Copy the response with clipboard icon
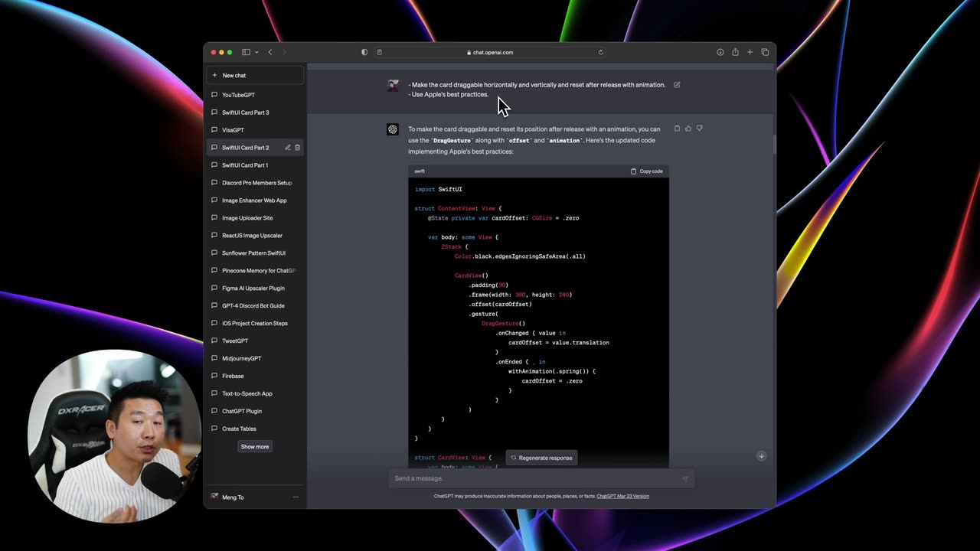 (x=677, y=129)
